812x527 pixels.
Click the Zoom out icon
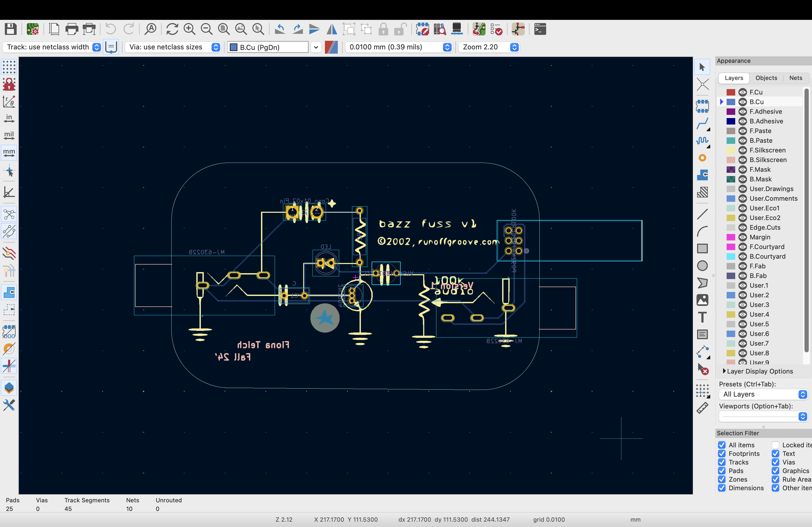tap(206, 29)
